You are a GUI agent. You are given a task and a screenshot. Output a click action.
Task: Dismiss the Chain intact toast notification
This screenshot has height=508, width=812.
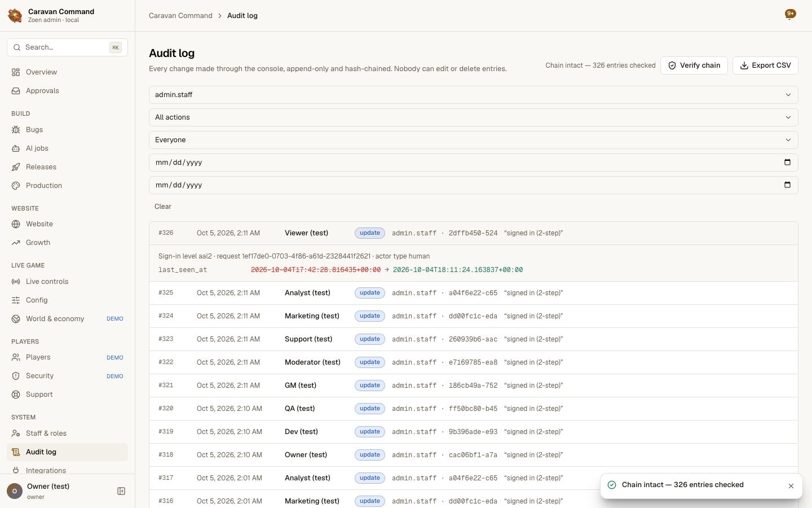tap(791, 486)
